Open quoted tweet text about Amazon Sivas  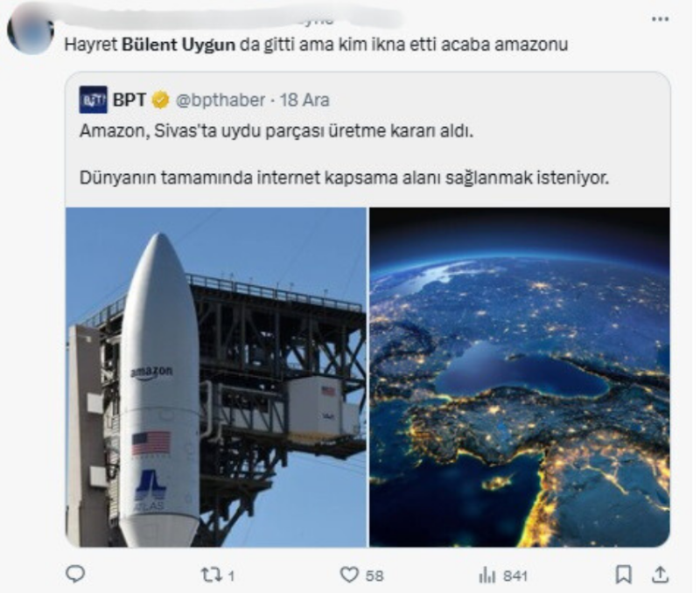click(x=344, y=154)
